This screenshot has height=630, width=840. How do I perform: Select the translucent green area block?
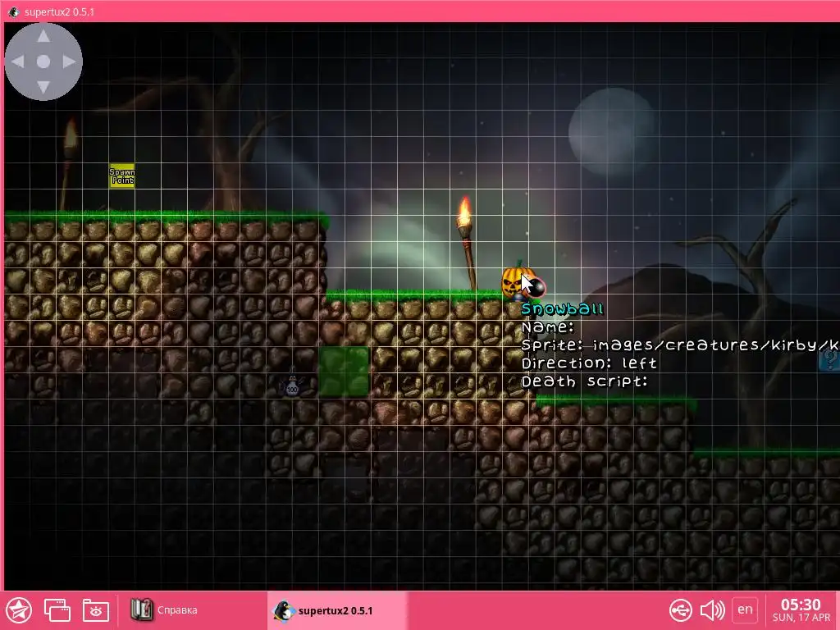point(344,372)
